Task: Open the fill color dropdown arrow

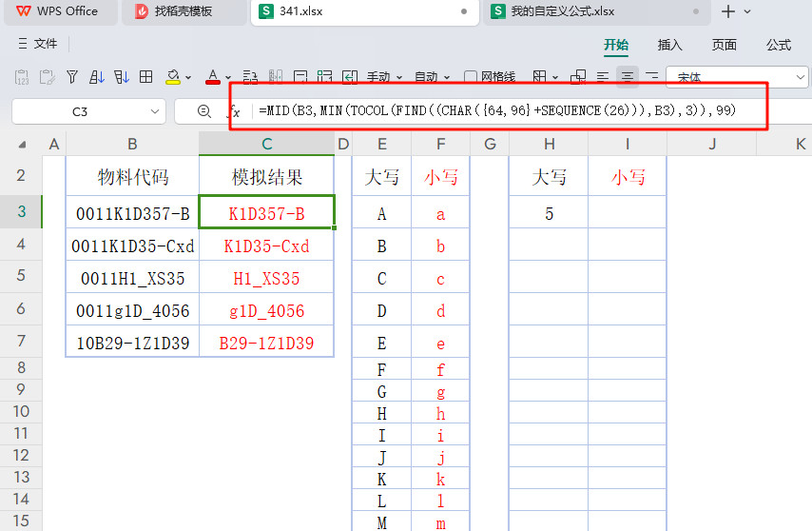Action: 188,78
